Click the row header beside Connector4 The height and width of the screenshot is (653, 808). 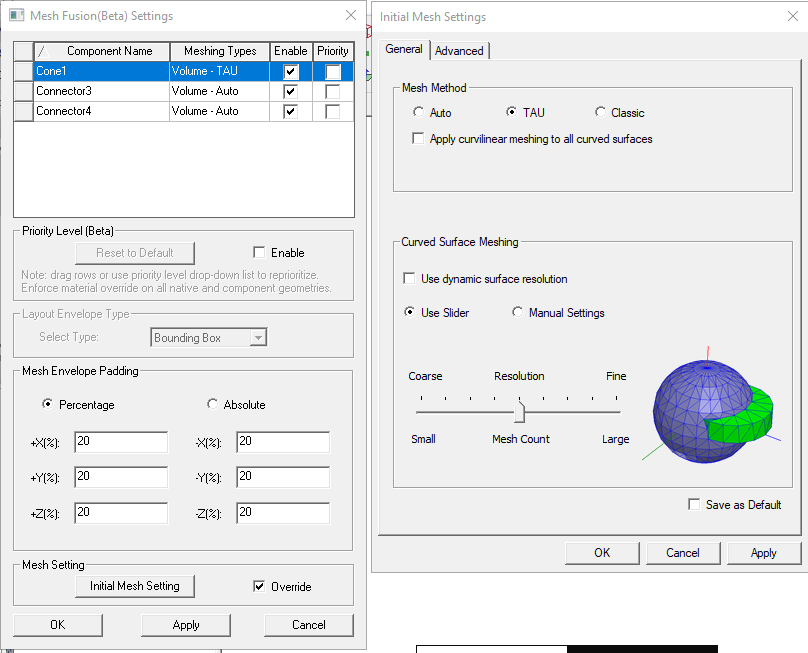pyautogui.click(x=24, y=111)
